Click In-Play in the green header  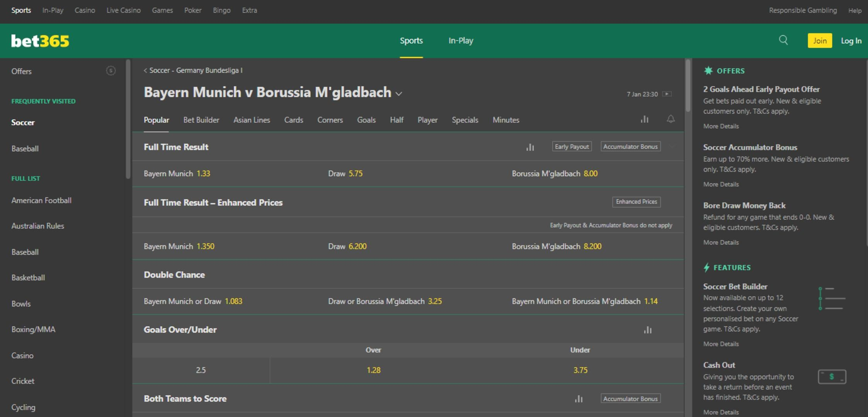[461, 41]
